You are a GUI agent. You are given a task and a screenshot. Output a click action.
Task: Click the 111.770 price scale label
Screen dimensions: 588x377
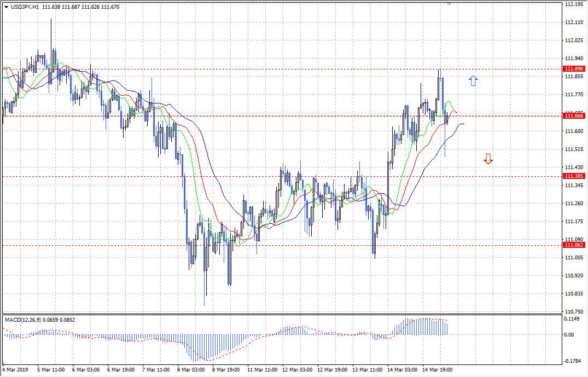[x=574, y=95]
